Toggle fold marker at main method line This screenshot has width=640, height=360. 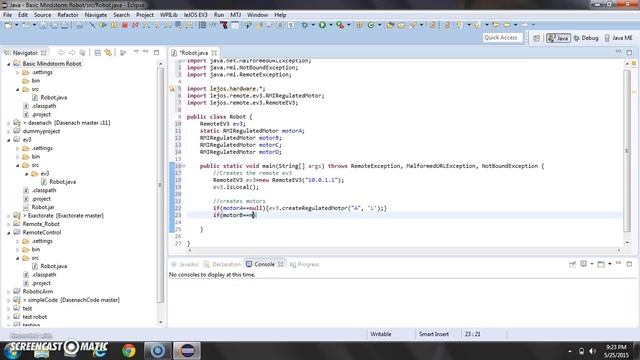pyautogui.click(x=184, y=166)
